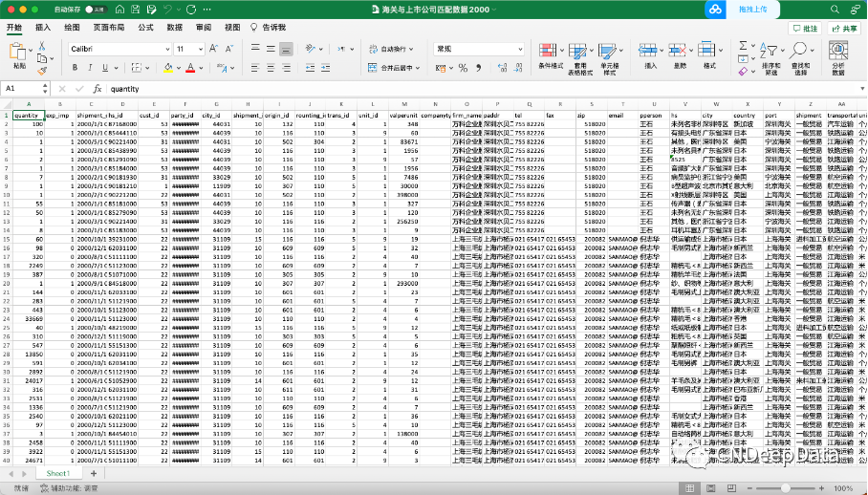Open the 公式 ribbon tab
Screen dimensions: 868x495
point(145,27)
